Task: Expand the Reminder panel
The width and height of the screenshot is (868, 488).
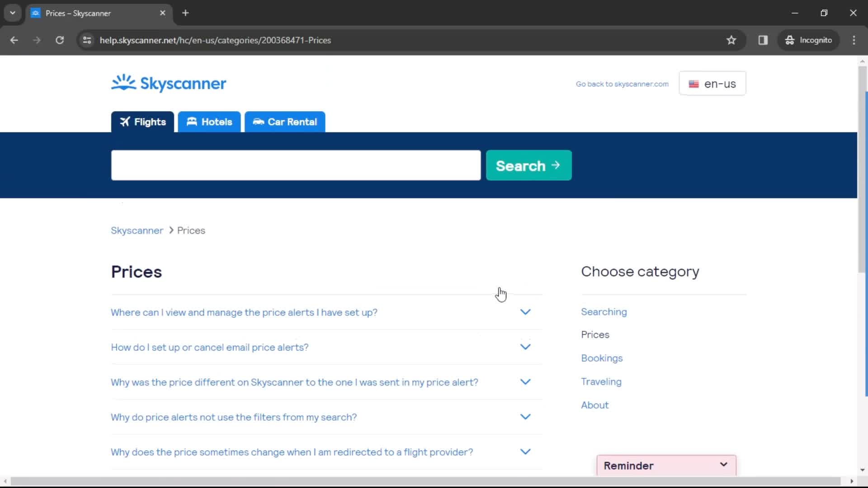Action: (x=666, y=465)
